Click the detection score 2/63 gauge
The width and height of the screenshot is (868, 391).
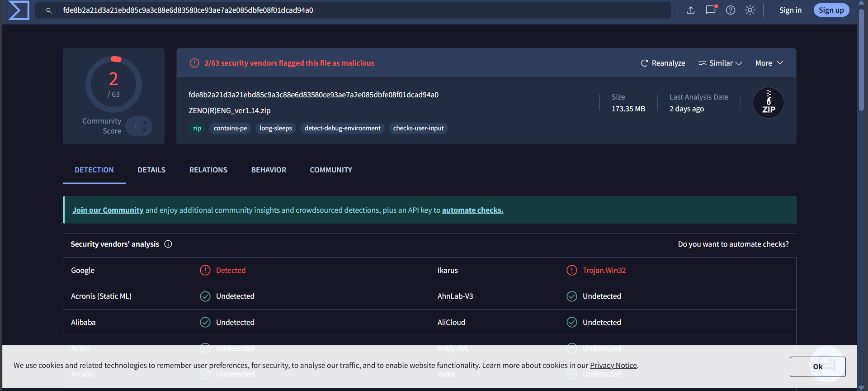point(113,84)
